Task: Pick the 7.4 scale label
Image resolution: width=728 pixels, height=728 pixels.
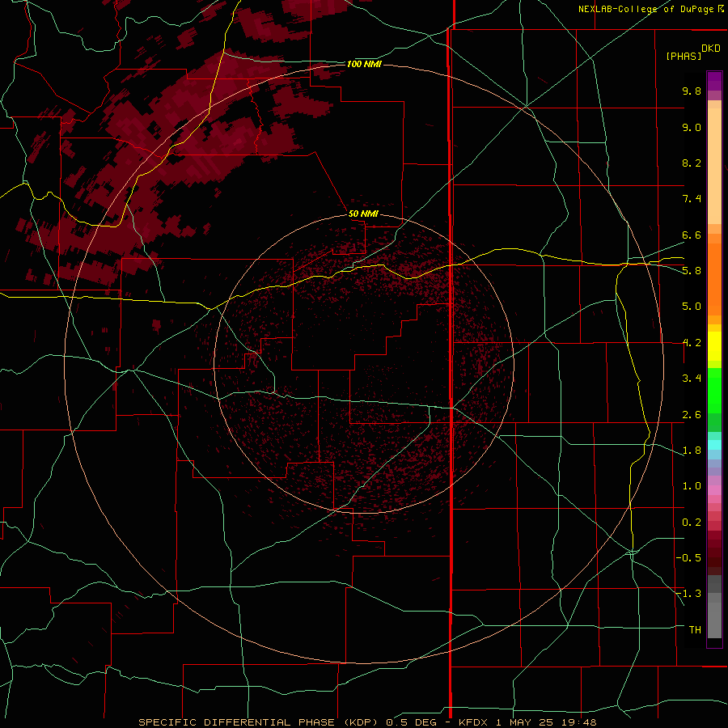Action: click(692, 199)
